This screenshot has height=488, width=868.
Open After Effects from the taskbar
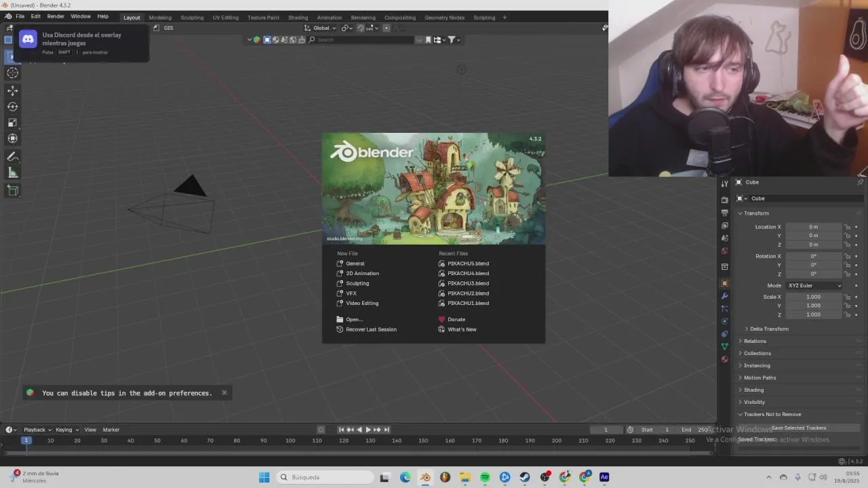[604, 477]
